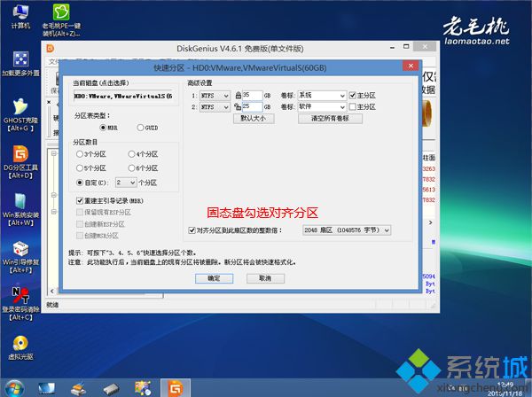This screenshot has width=532, height=397.
Task: Select the GUID partition table type
Action: pos(140,128)
